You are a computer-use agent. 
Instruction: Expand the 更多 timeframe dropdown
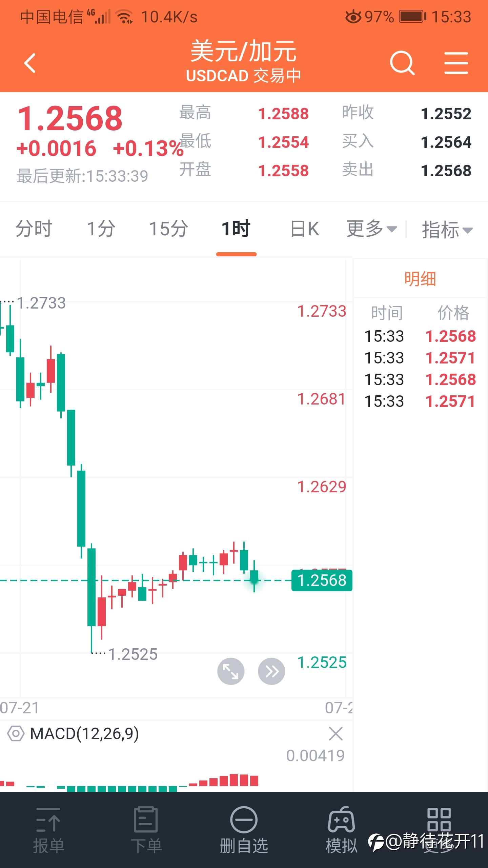point(372,229)
